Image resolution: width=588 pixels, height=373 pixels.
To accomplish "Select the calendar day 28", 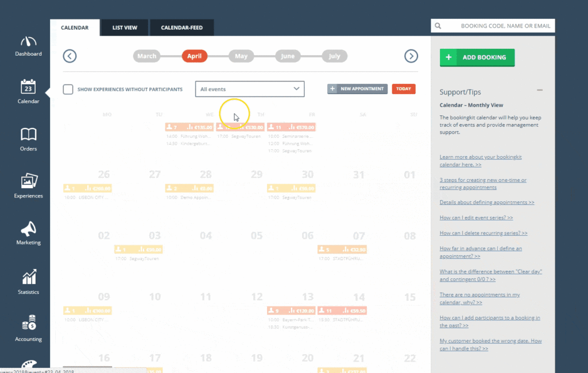I will coord(206,174).
